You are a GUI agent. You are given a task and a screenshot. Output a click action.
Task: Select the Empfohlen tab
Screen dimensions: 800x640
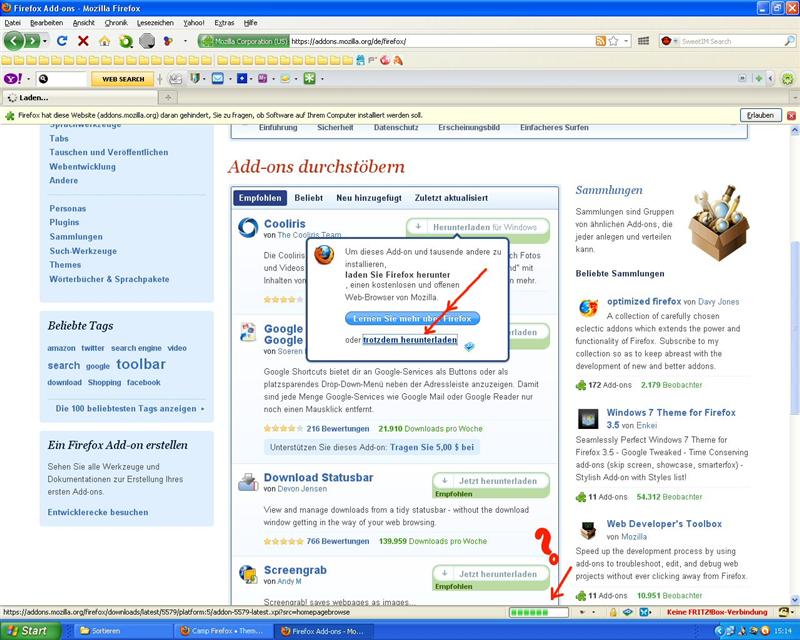click(260, 198)
